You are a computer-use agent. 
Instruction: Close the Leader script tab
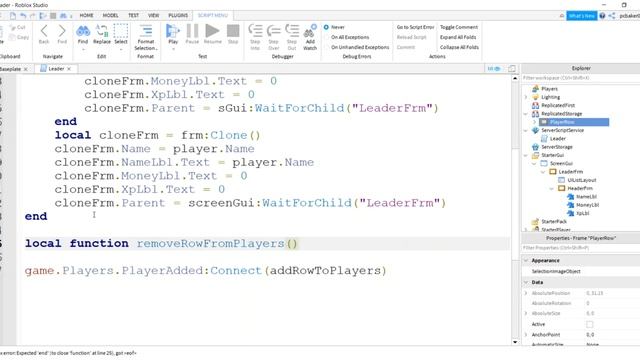(69, 69)
